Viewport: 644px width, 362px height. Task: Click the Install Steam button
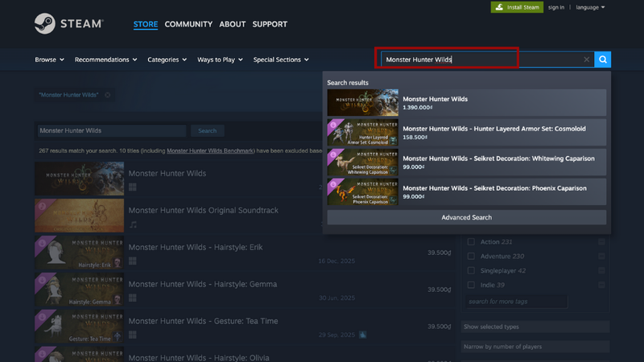517,7
